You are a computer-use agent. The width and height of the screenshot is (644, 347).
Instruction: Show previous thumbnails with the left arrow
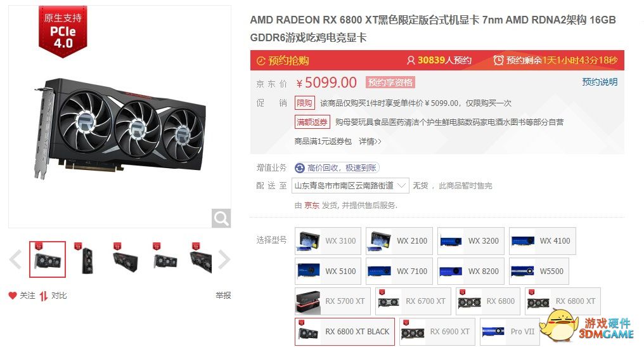(16, 259)
